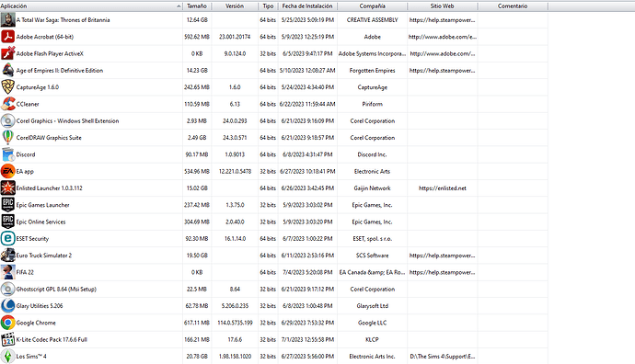The height and width of the screenshot is (364, 635).
Task: Click the Versión column header
Action: click(x=235, y=6)
